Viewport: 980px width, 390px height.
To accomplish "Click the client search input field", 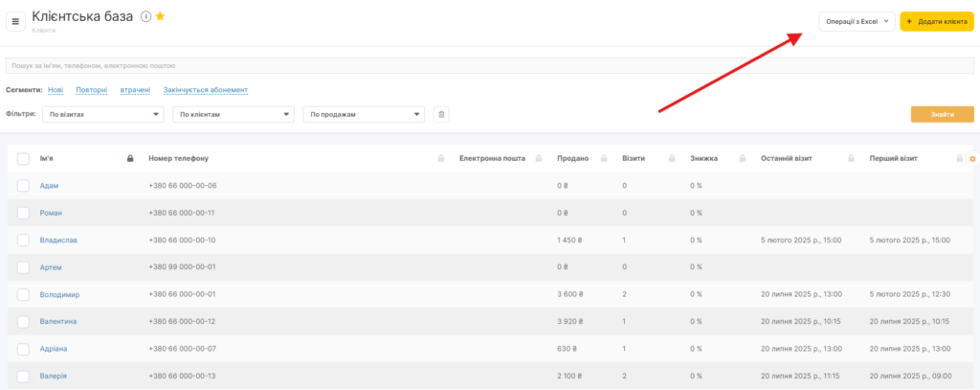I will 488,66.
